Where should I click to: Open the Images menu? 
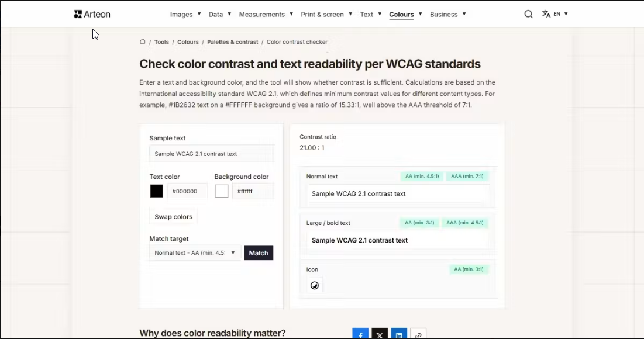coord(185,15)
